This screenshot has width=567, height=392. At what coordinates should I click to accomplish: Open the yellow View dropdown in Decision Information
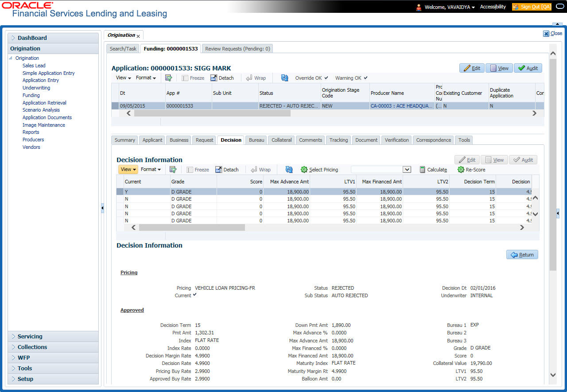point(128,169)
